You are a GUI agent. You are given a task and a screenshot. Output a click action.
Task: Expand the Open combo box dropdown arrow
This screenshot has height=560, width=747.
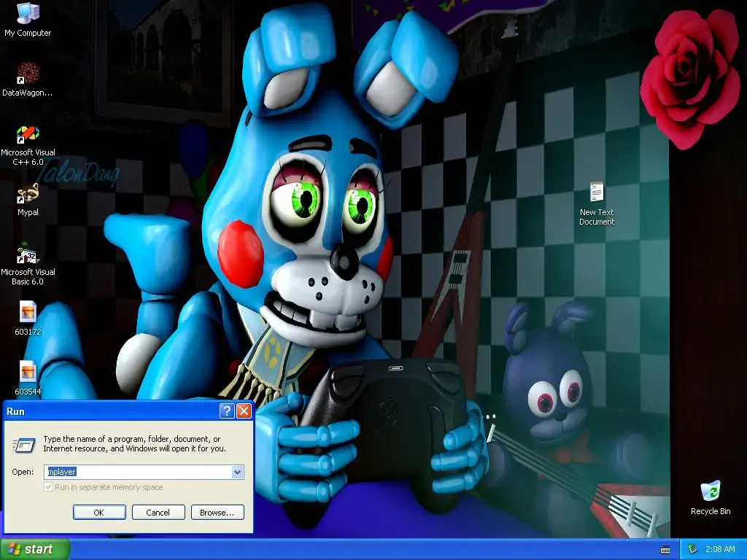(237, 472)
